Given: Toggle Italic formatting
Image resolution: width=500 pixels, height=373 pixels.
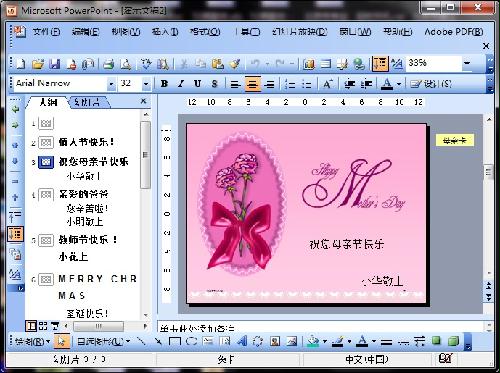Looking at the screenshot, I should pyautogui.click(x=181, y=84).
